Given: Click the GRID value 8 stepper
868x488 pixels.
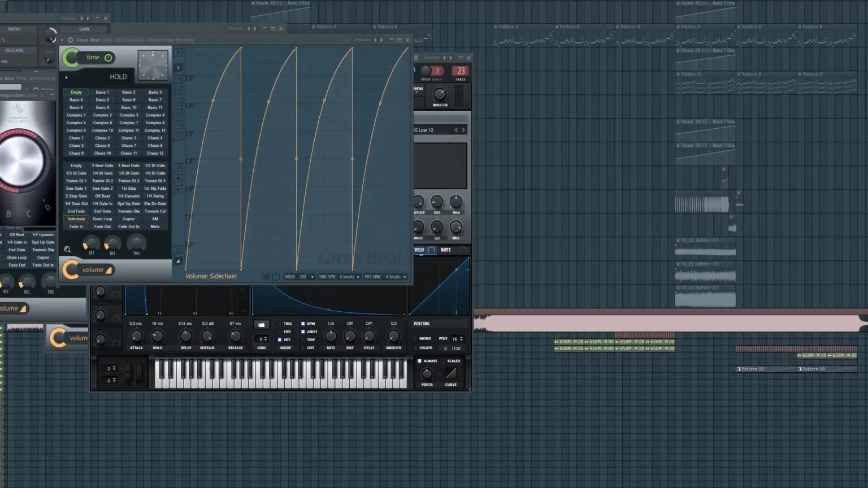Looking at the screenshot, I should (262, 339).
